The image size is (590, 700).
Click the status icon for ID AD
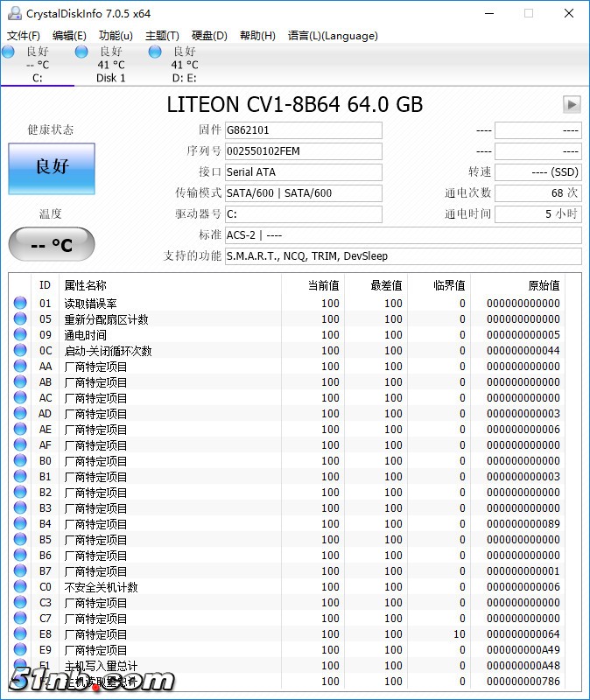[20, 413]
